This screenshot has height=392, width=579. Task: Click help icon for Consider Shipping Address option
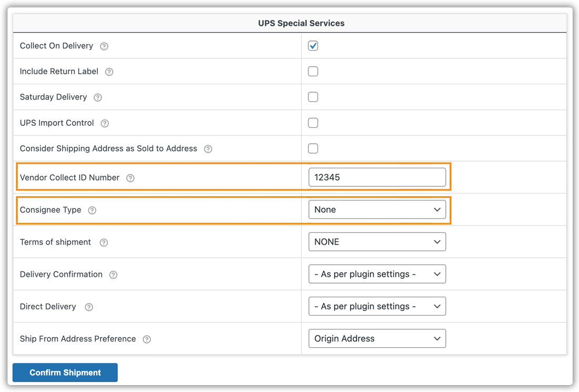pyautogui.click(x=208, y=149)
